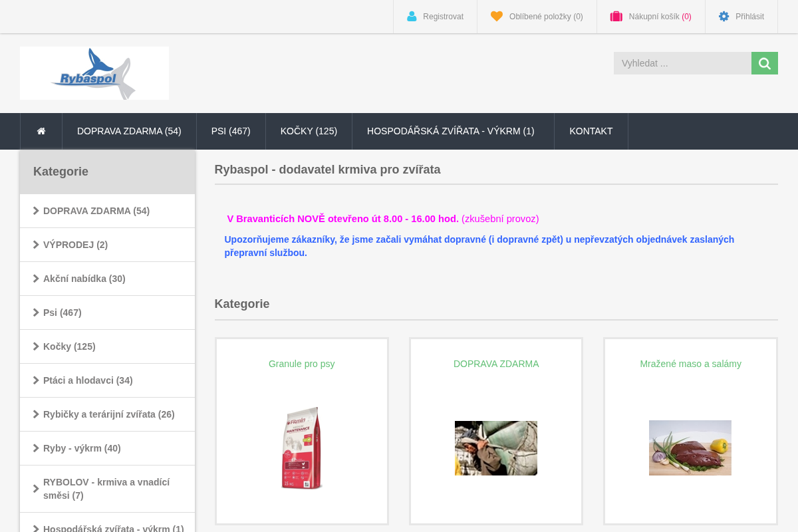
Task: Click the orange heart favorites icon
Action: (x=497, y=17)
